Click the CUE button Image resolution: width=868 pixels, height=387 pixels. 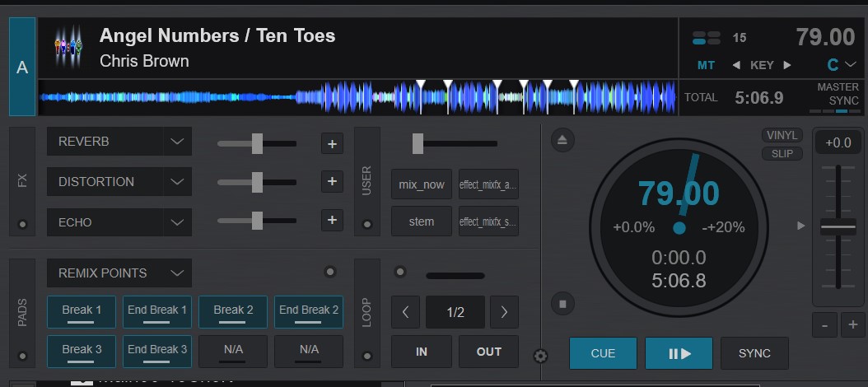pos(603,353)
